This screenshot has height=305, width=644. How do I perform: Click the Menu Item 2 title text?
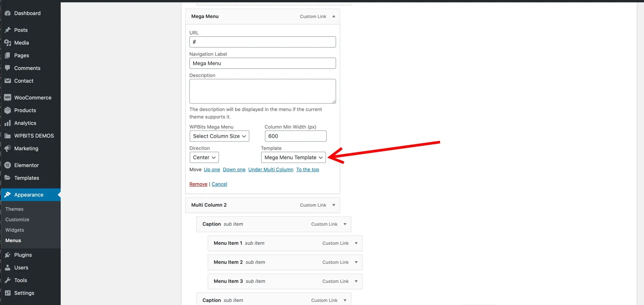point(228,262)
